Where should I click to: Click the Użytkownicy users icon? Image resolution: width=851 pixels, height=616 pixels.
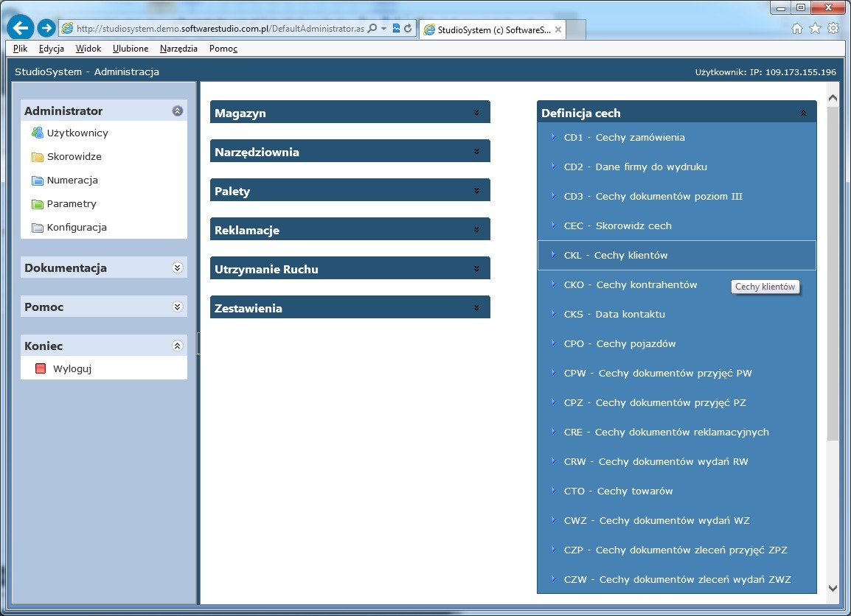click(x=38, y=133)
